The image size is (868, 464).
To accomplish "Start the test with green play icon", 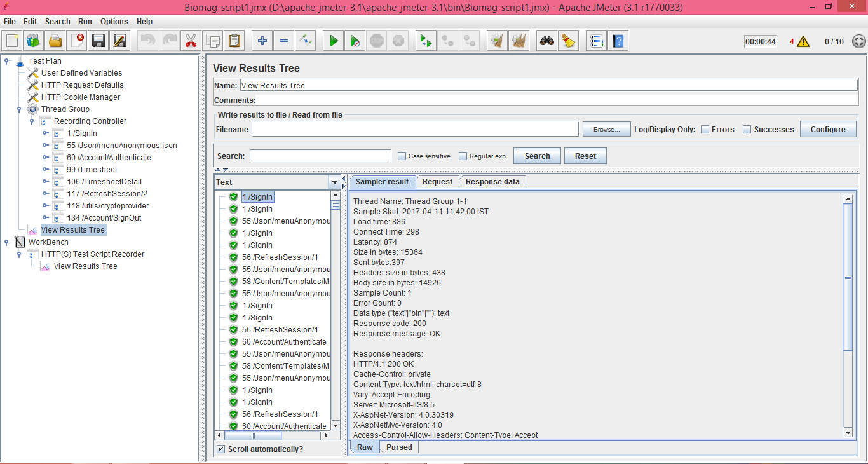I will (334, 41).
